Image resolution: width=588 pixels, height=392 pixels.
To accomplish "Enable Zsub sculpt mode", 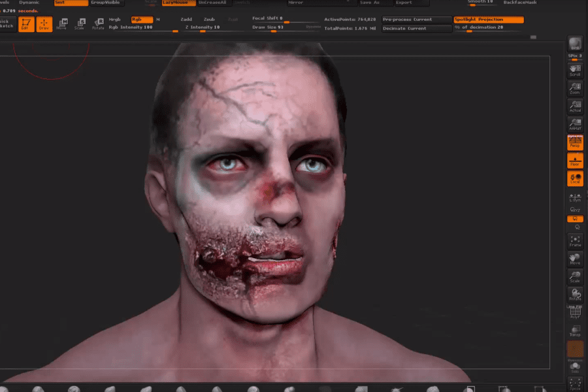I will click(x=209, y=20).
